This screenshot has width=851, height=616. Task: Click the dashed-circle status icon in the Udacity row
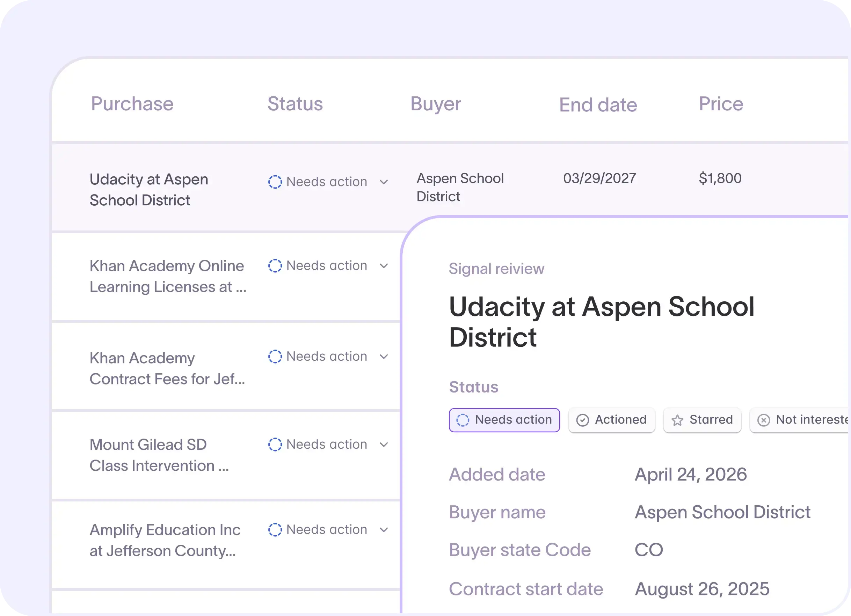coord(275,182)
